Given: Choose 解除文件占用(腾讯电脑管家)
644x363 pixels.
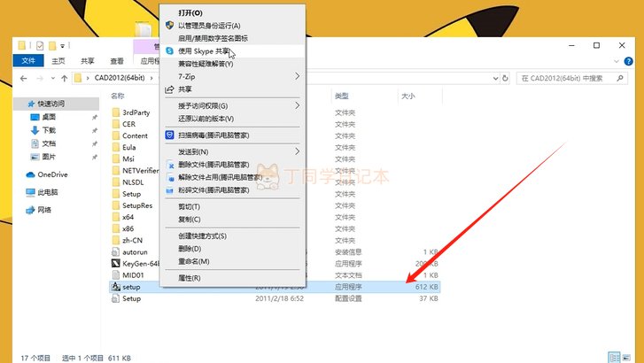Looking at the screenshot, I should point(232,177).
